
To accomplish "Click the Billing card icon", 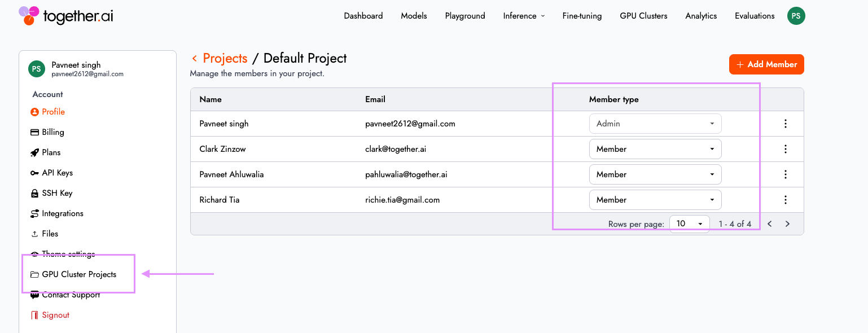I will (x=34, y=132).
